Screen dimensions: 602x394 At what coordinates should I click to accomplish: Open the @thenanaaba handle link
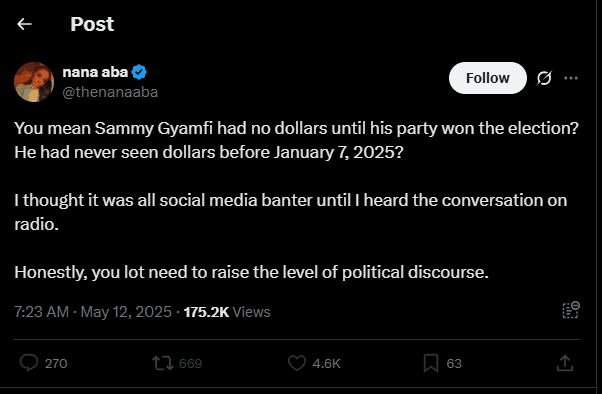tap(110, 92)
